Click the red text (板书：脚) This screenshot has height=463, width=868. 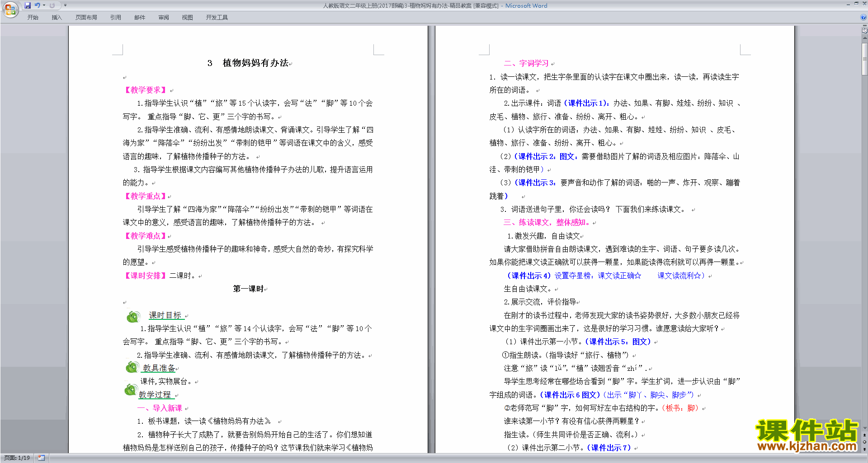(x=680, y=408)
